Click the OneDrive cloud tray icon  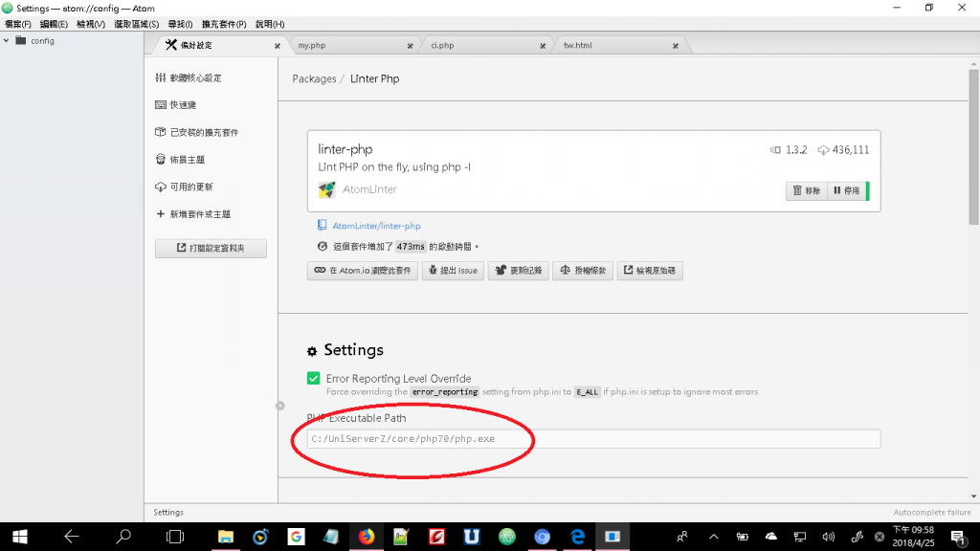tap(771, 537)
